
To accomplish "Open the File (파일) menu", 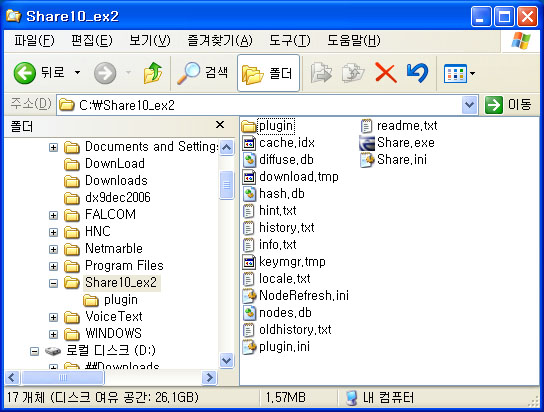I will pyautogui.click(x=34, y=41).
